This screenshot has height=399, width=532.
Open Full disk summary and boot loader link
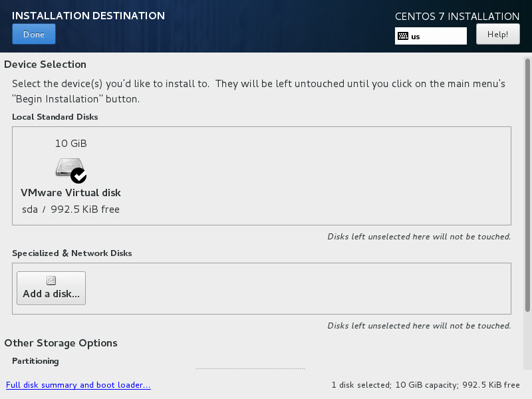78,385
